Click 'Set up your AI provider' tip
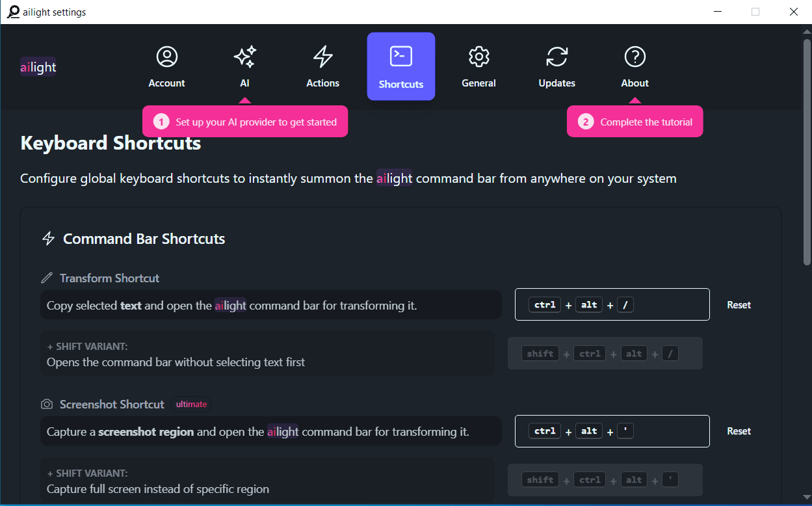The image size is (812, 506). point(245,122)
